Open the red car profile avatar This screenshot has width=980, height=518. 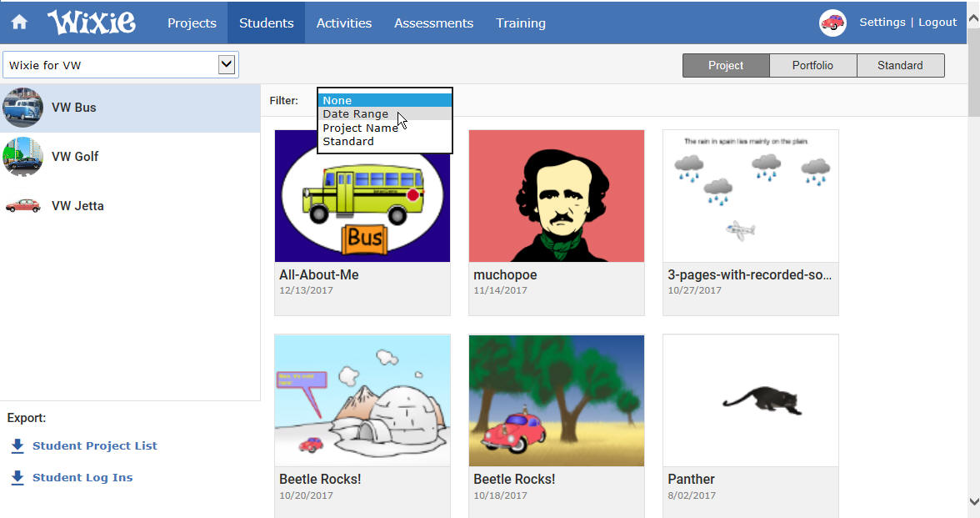click(832, 23)
